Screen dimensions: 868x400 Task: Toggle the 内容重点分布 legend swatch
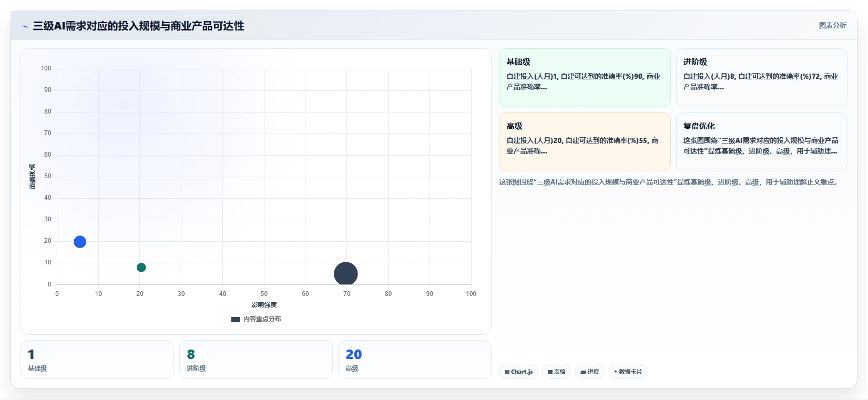point(236,319)
